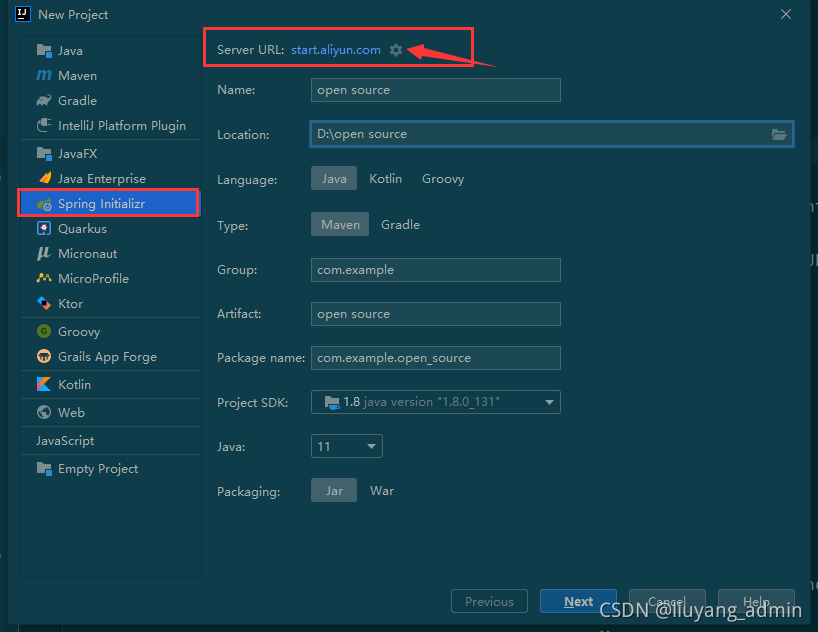
Task: Click the Name input field
Action: click(436, 90)
